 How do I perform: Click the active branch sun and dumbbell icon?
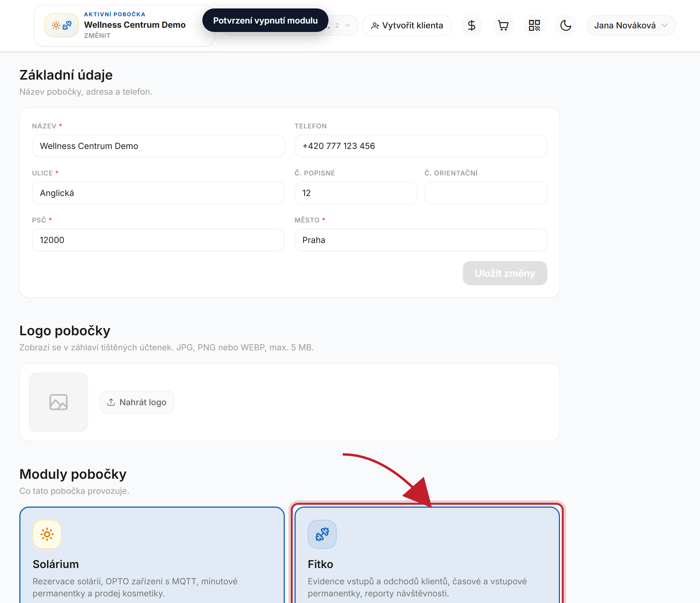tap(62, 25)
